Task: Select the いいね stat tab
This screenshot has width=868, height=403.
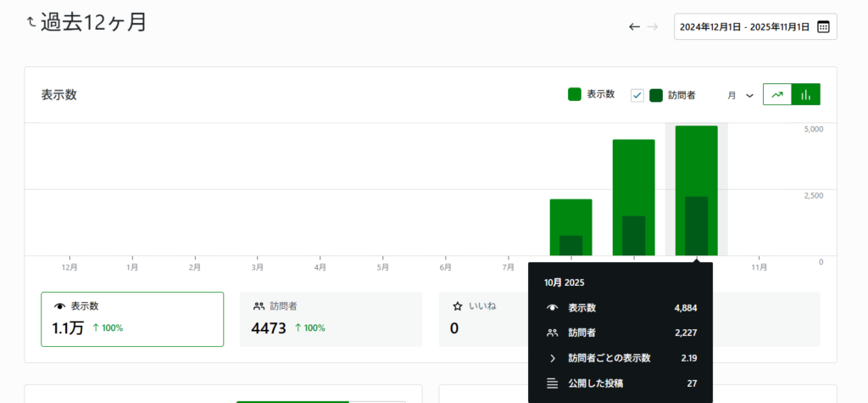Action: click(x=483, y=319)
